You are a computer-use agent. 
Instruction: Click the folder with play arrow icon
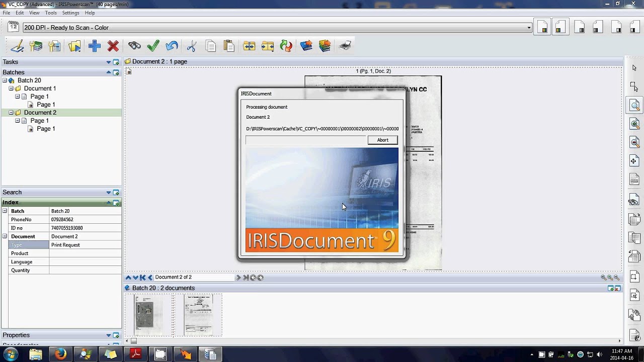[74, 46]
